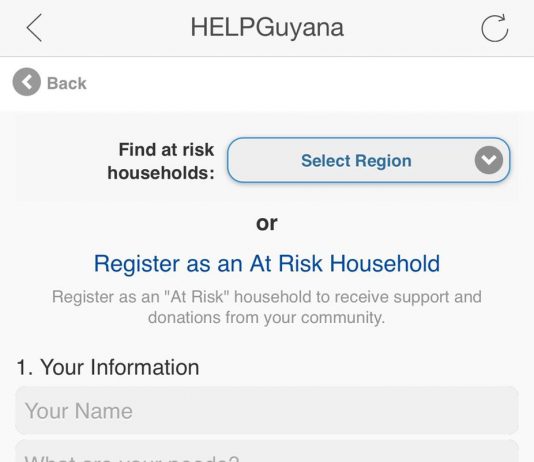Click the empty area left of Find at risk

60,160
